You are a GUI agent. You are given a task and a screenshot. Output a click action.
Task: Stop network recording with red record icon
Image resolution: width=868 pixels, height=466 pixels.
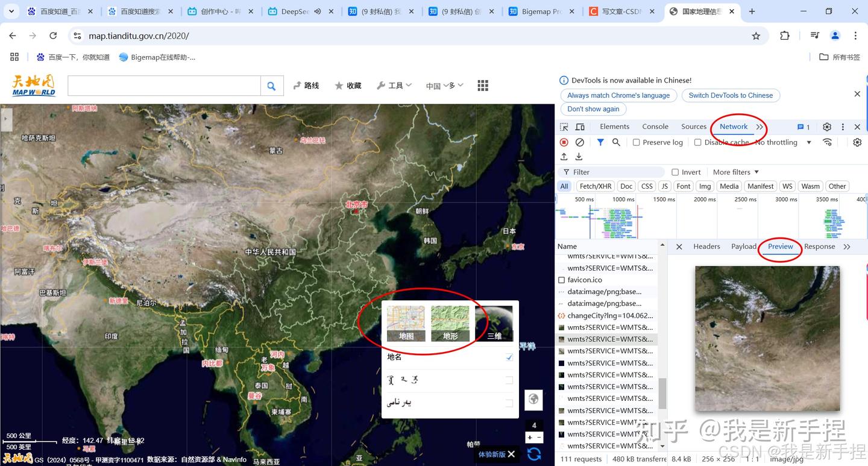(x=564, y=142)
